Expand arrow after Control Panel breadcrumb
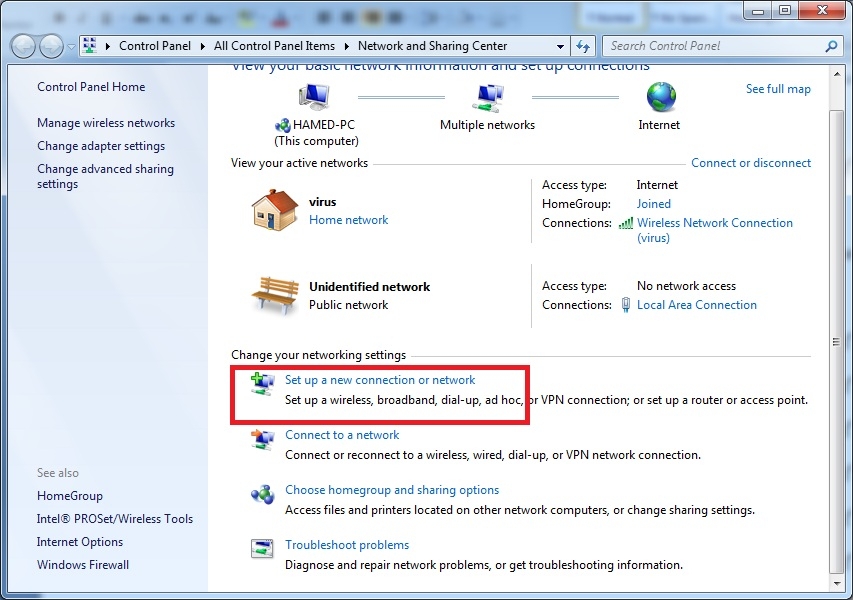Image resolution: width=853 pixels, height=600 pixels. (x=202, y=46)
